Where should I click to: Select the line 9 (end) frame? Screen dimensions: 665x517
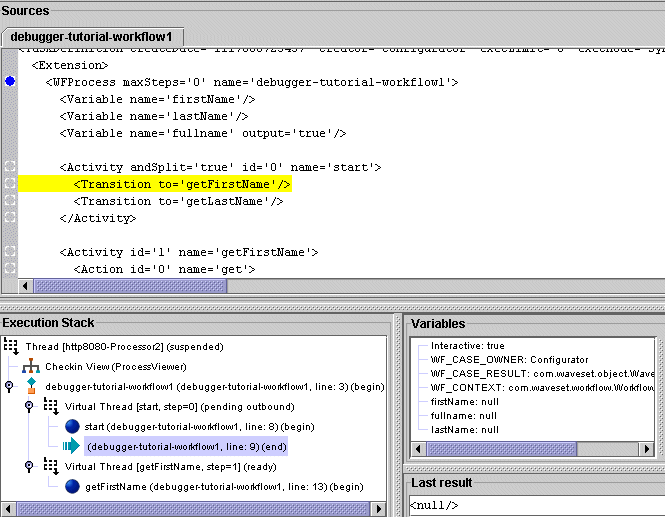(x=186, y=447)
